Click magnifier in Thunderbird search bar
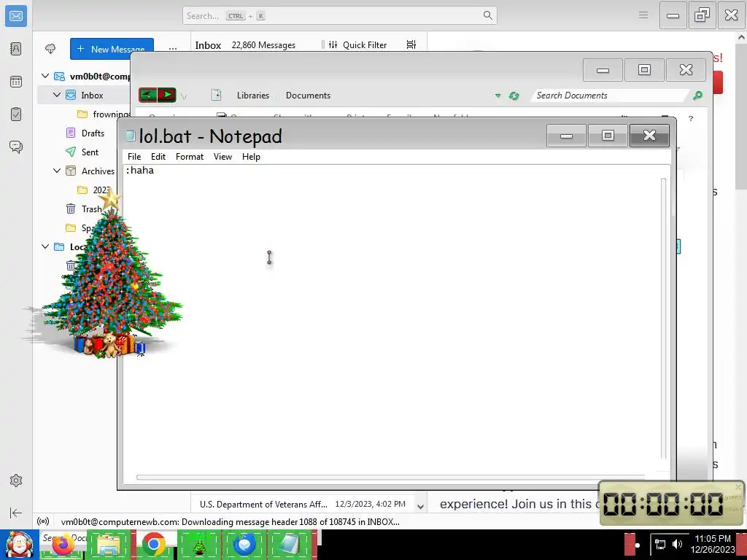The image size is (747, 560). (x=488, y=15)
